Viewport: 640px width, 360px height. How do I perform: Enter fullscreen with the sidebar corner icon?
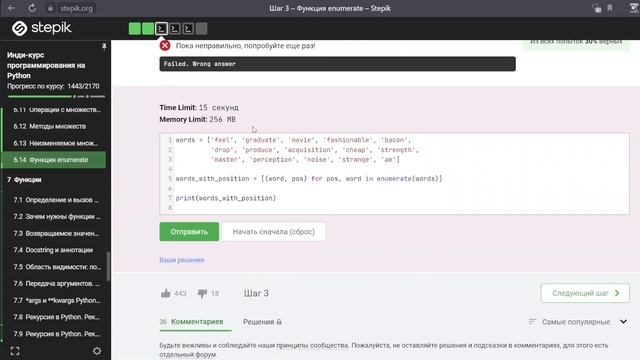pyautogui.click(x=15, y=351)
